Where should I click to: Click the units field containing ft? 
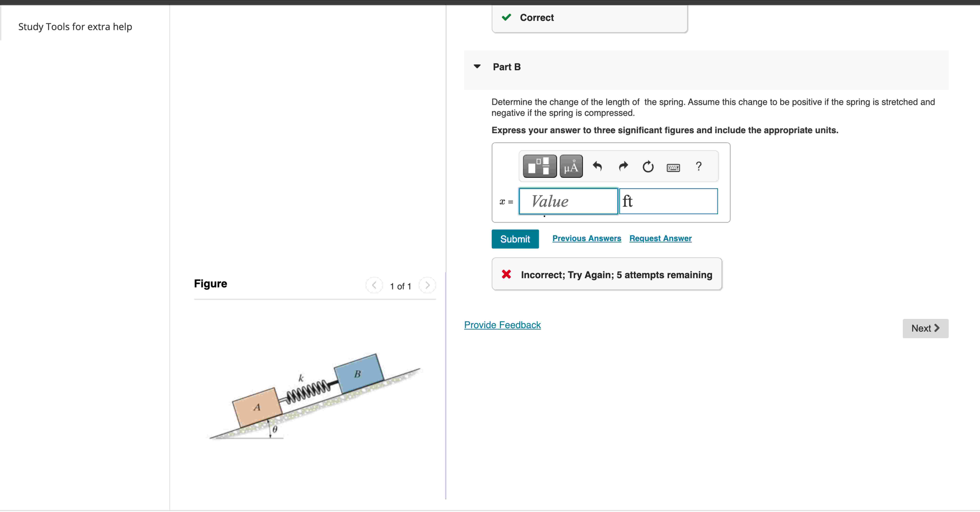click(x=668, y=201)
